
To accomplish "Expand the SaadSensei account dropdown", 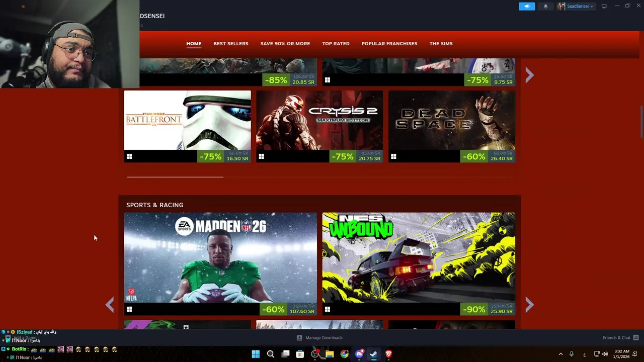I will 580,6.
